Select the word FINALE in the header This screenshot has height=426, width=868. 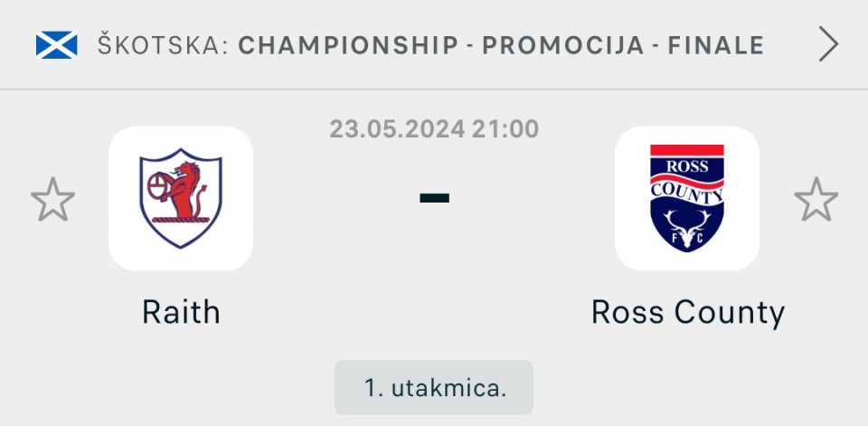coord(716,45)
